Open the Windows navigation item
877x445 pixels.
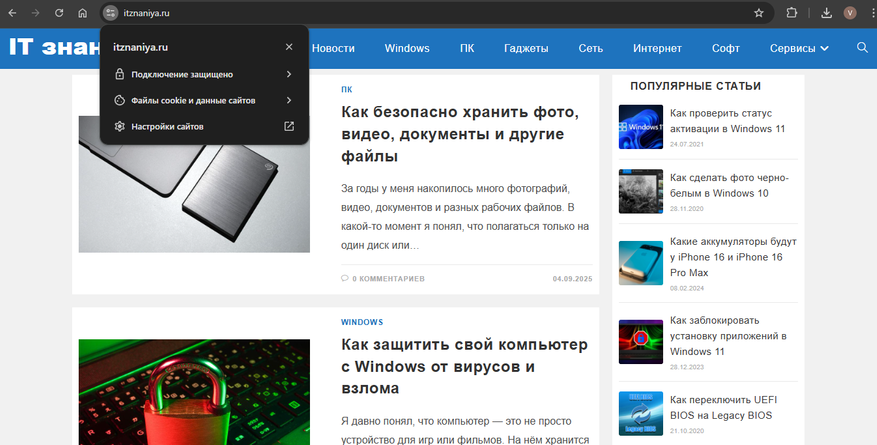tap(407, 49)
